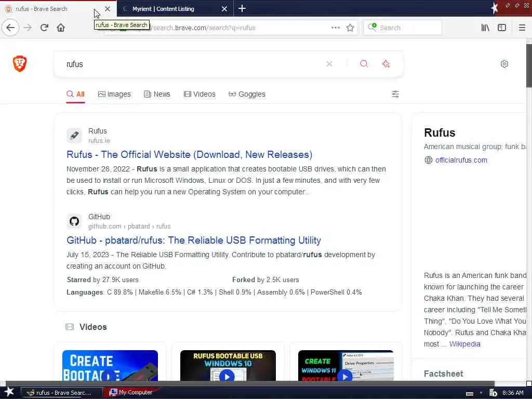Focus the browser toolbar Search box
The image size is (532, 399).
click(x=403, y=28)
